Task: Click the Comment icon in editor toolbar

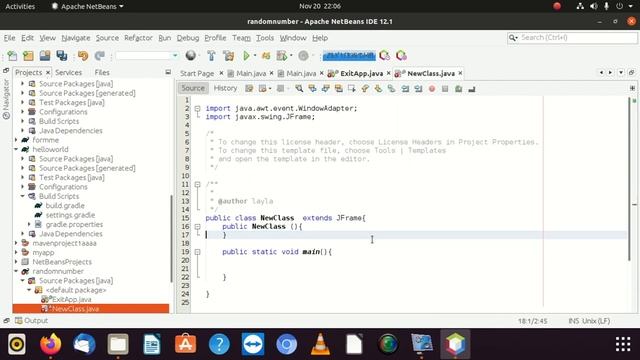Action: click(458, 89)
